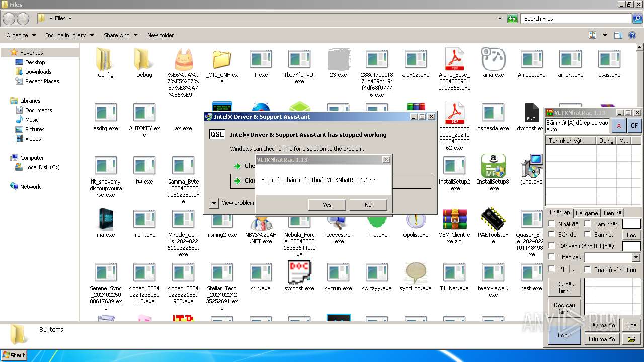Open the Pictures library in sidebar
Screen dimensions: 644x362
point(35,129)
